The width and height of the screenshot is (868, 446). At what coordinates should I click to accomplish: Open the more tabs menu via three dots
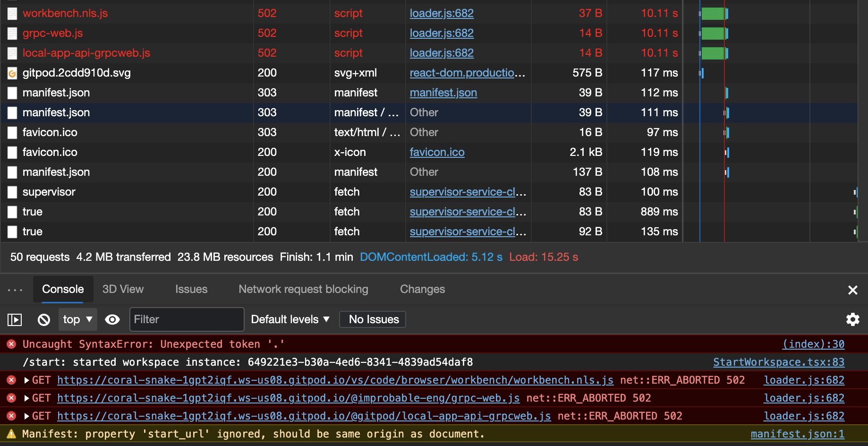pos(15,289)
